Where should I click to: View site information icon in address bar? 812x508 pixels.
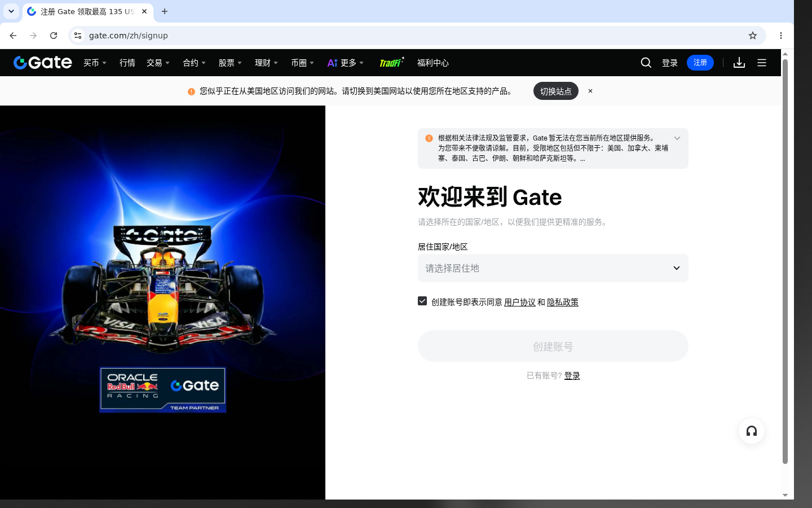[78, 36]
